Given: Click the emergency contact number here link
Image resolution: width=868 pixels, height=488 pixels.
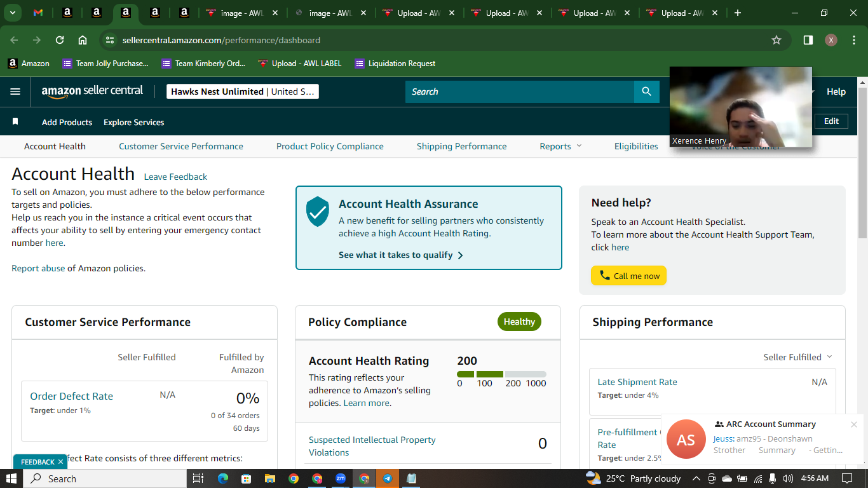Looking at the screenshot, I should [x=54, y=243].
